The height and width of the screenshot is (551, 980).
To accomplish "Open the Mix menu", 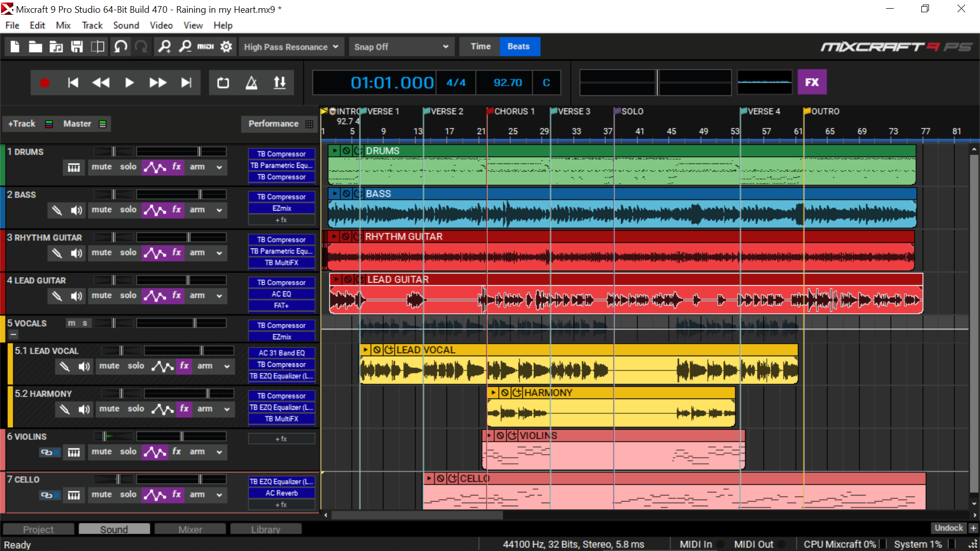I will click(63, 26).
